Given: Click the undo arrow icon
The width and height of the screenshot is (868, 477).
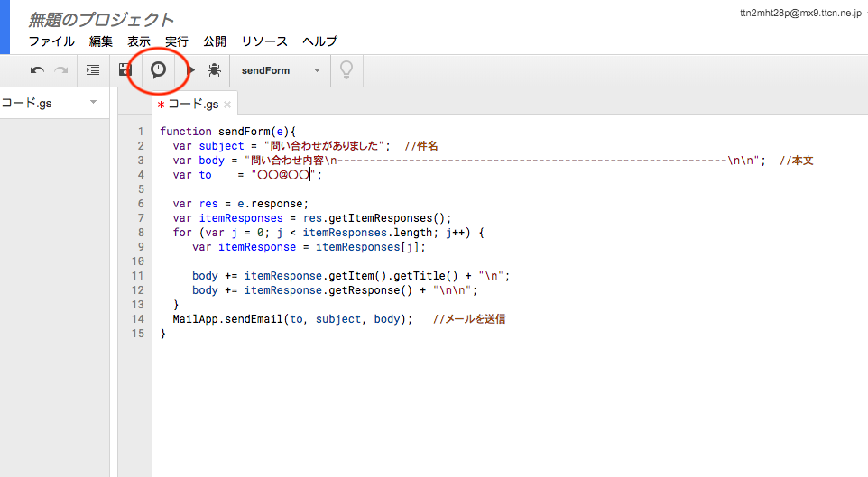Looking at the screenshot, I should (37, 70).
